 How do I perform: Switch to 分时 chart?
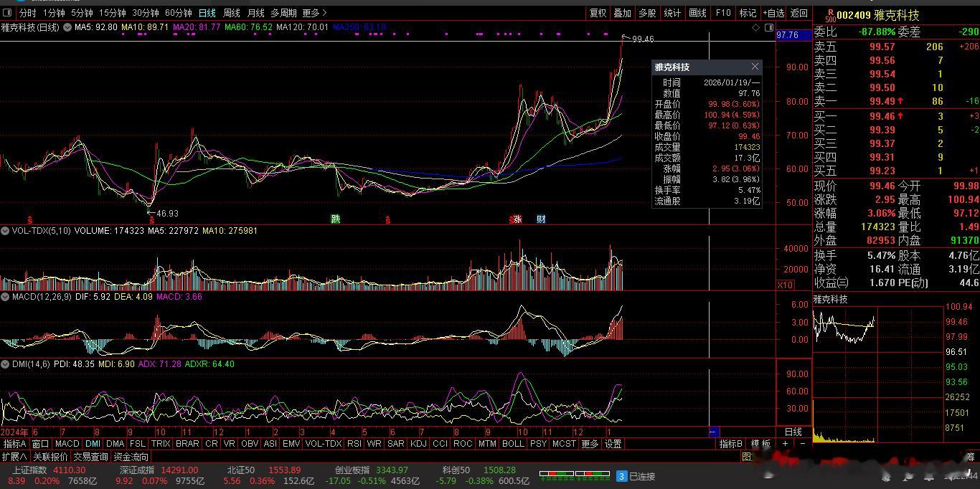(x=27, y=13)
